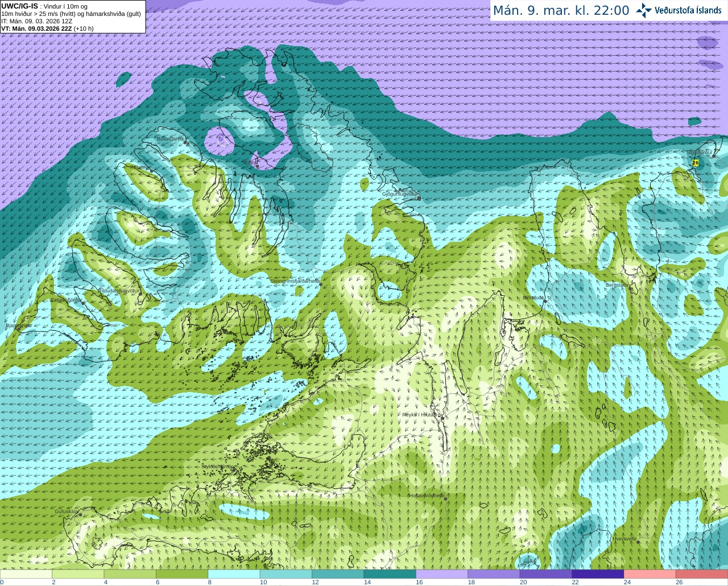This screenshot has width=728, height=586.
Task: Pick the 0–2 m/s palest legend swatch
Action: (x=26, y=574)
